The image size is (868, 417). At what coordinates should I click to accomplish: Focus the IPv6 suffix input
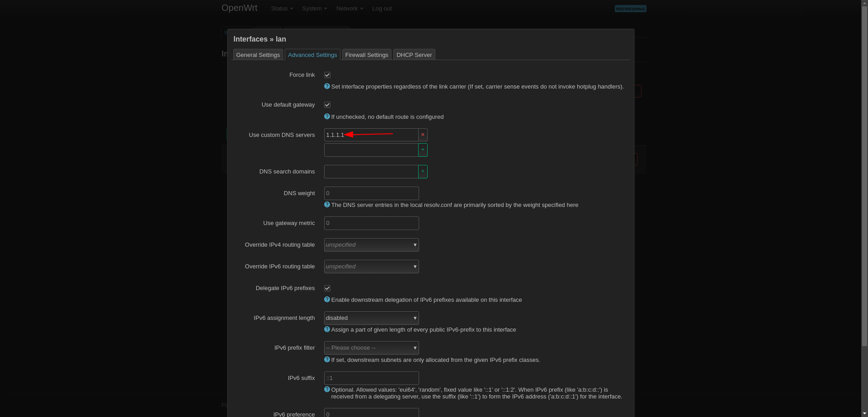(x=371, y=378)
